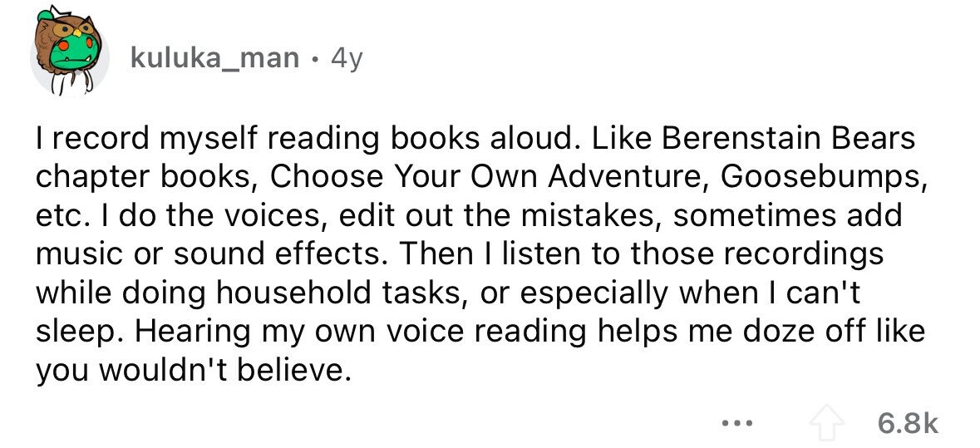Click the 4y timestamp
Screen dimensions: 980x448
pos(347,59)
